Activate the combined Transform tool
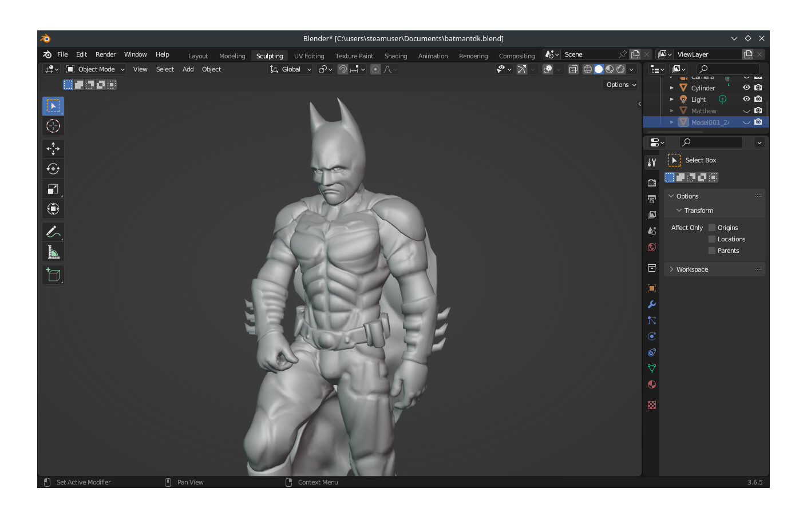 pyautogui.click(x=53, y=209)
